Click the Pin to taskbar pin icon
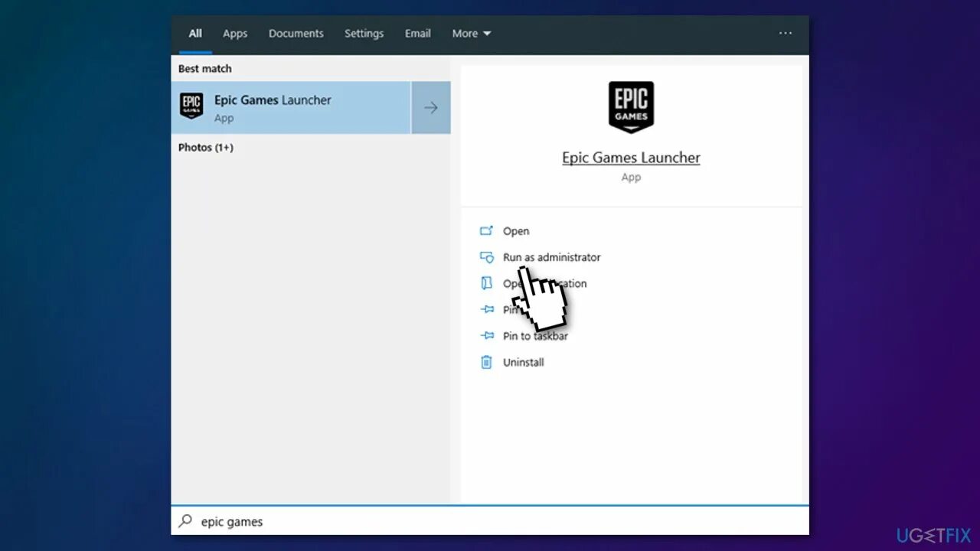Viewport: 980px width, 551px height. (486, 336)
